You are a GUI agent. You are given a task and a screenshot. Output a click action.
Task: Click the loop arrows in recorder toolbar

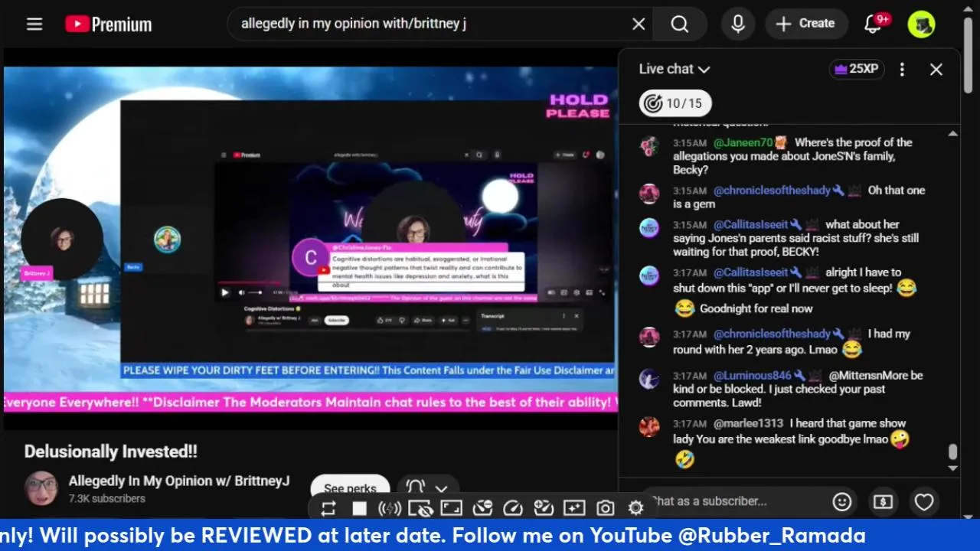pyautogui.click(x=328, y=508)
